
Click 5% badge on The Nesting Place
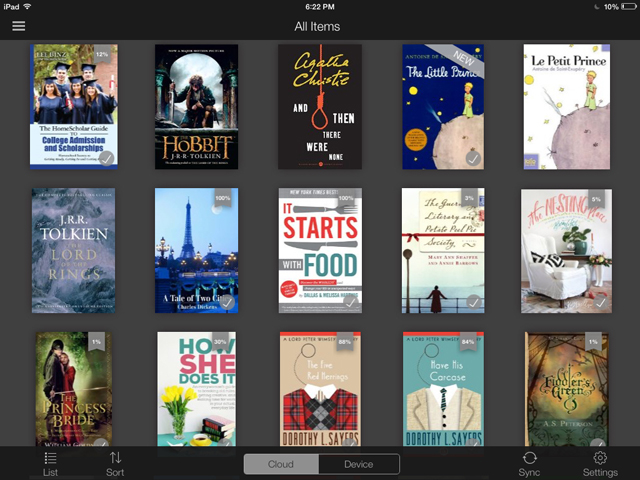[x=596, y=199]
